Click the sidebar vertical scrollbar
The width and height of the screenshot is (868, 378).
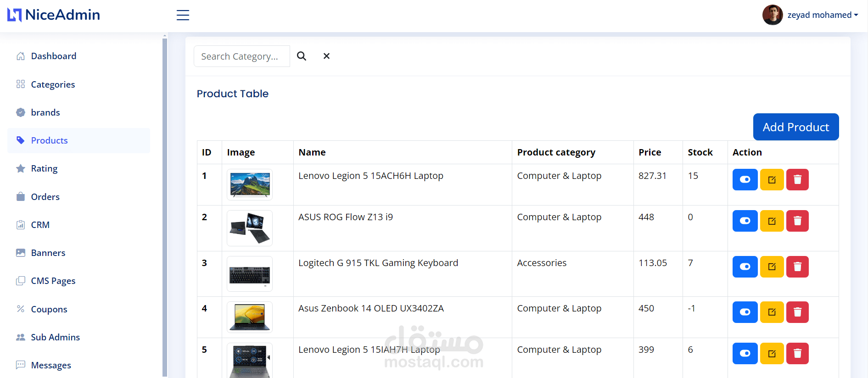pyautogui.click(x=165, y=206)
